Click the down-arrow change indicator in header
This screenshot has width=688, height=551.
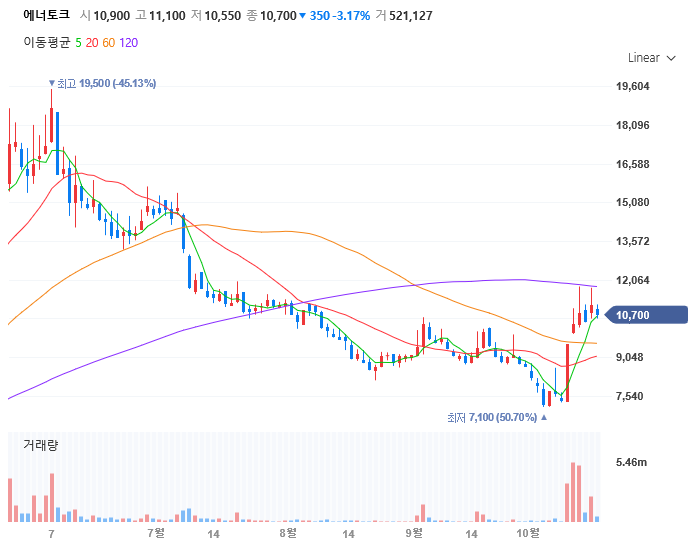302,16
